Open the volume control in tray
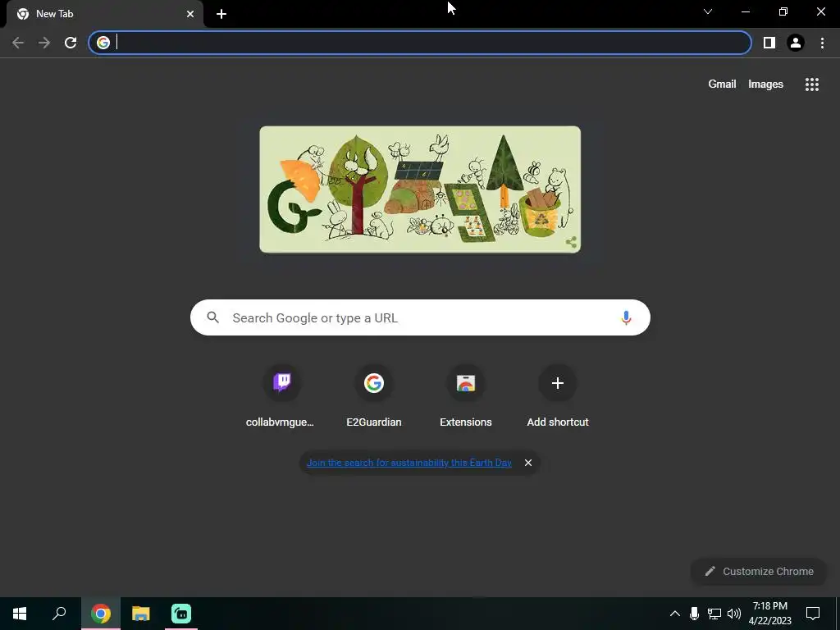The width and height of the screenshot is (840, 630). (734, 614)
